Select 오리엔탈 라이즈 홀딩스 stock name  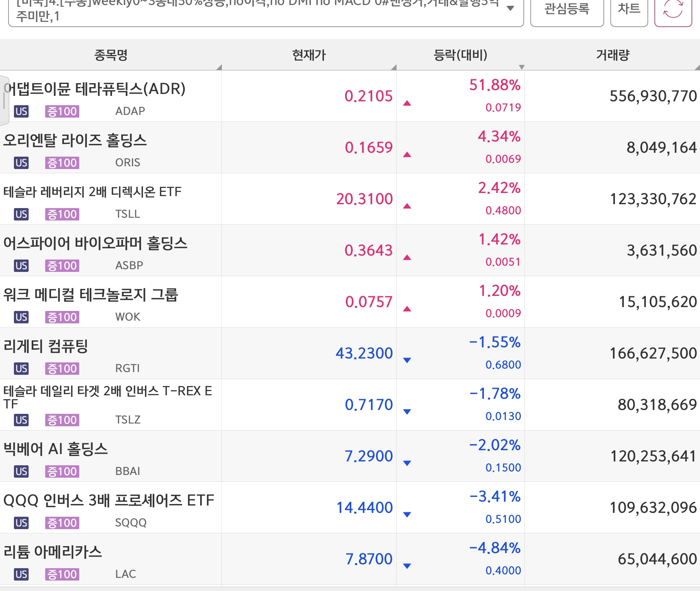(x=75, y=140)
